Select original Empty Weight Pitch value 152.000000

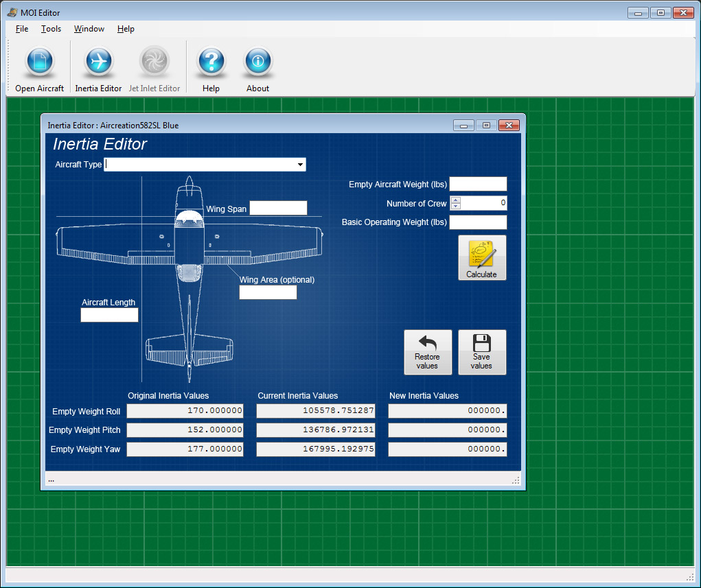point(185,430)
